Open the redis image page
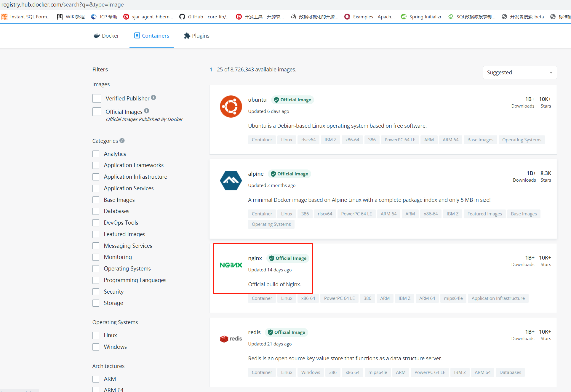 coord(254,332)
